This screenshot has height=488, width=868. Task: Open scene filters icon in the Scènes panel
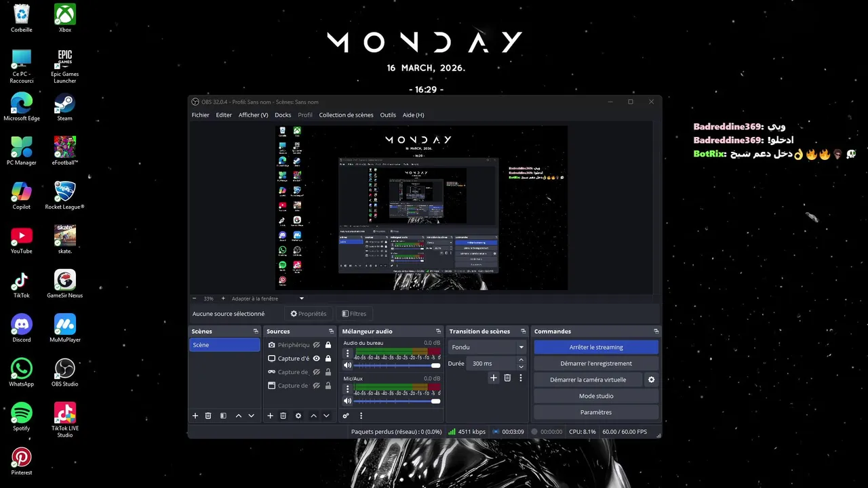[223, 415]
